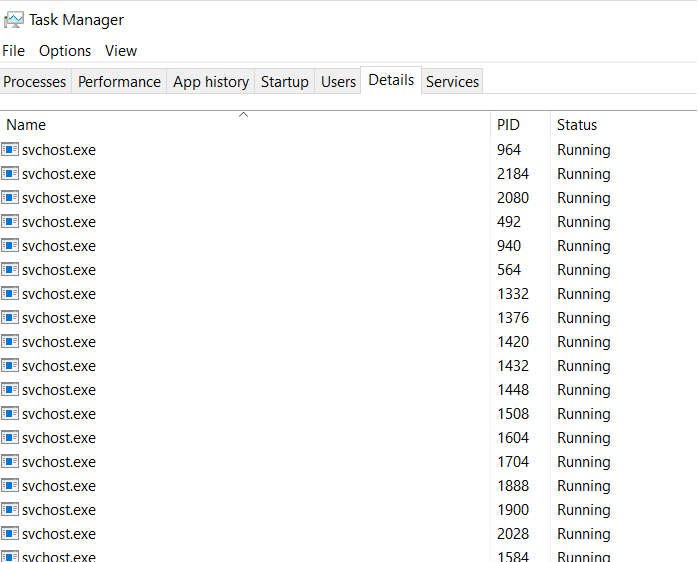Select svchost.exe name in PID 2080 row
The width and height of the screenshot is (698, 562).
pos(59,198)
